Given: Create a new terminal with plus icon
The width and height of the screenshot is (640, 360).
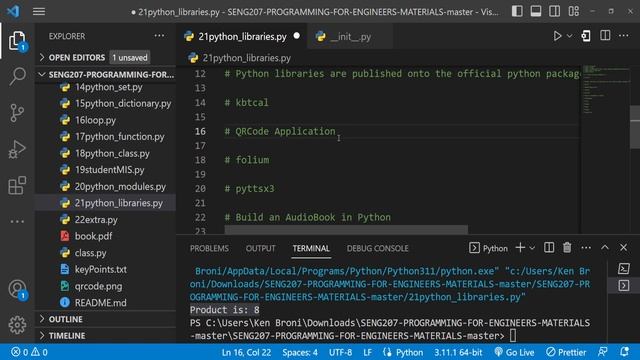Looking at the screenshot, I should coord(520,248).
